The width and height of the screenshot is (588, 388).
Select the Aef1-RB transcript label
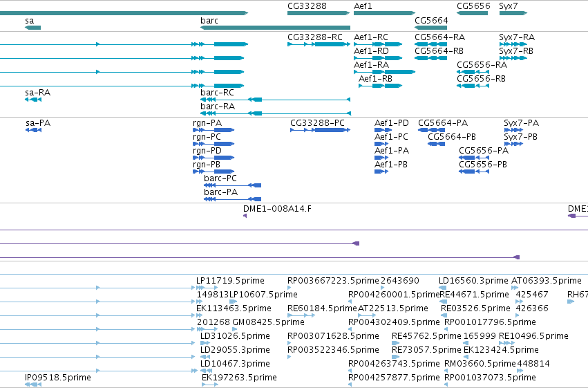click(x=375, y=79)
